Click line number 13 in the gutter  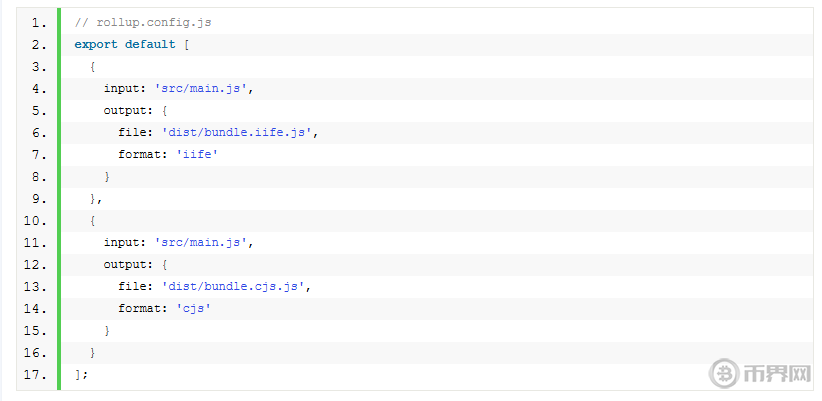tap(34, 286)
